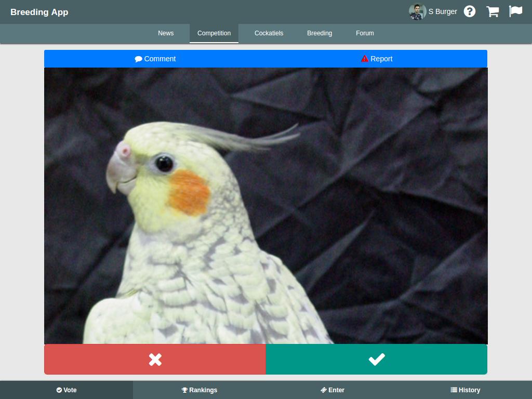Open the Enter bottom tab
This screenshot has height=399, width=532.
(332, 390)
